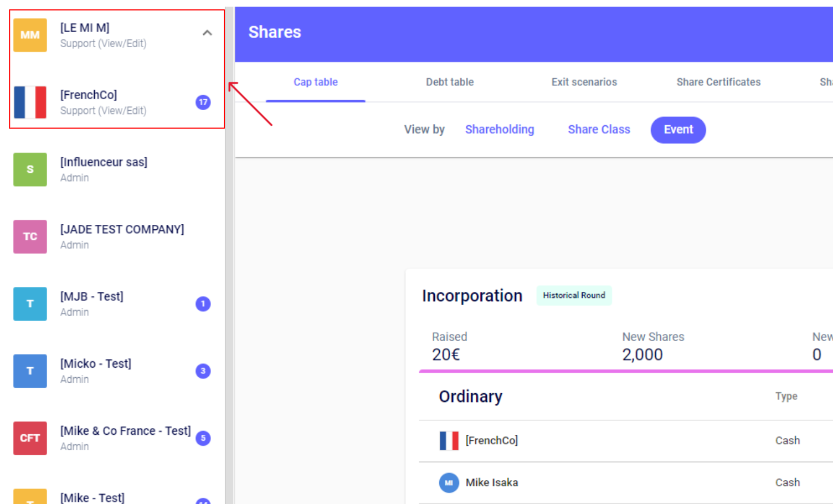
Task: Click the sidebar vertical scrollbar
Action: click(229, 277)
